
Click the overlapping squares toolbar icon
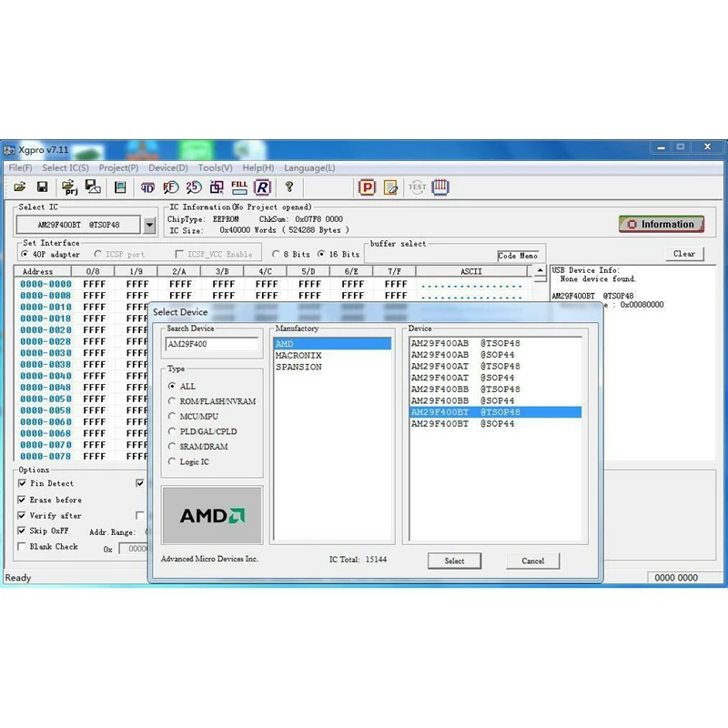pyautogui.click(x=217, y=187)
